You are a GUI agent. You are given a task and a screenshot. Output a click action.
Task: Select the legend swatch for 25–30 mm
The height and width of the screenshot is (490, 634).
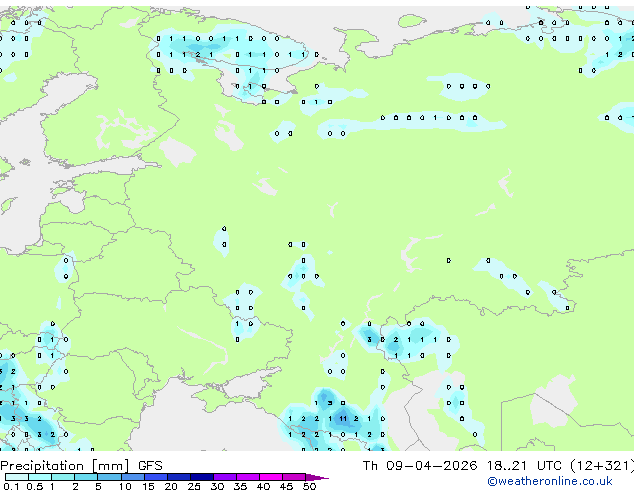click(x=202, y=477)
